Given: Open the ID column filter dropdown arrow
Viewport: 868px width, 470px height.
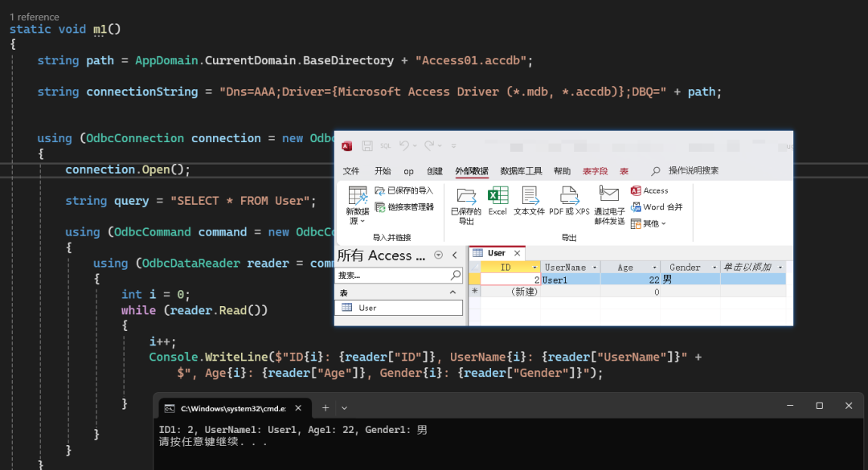Looking at the screenshot, I should (x=534, y=268).
